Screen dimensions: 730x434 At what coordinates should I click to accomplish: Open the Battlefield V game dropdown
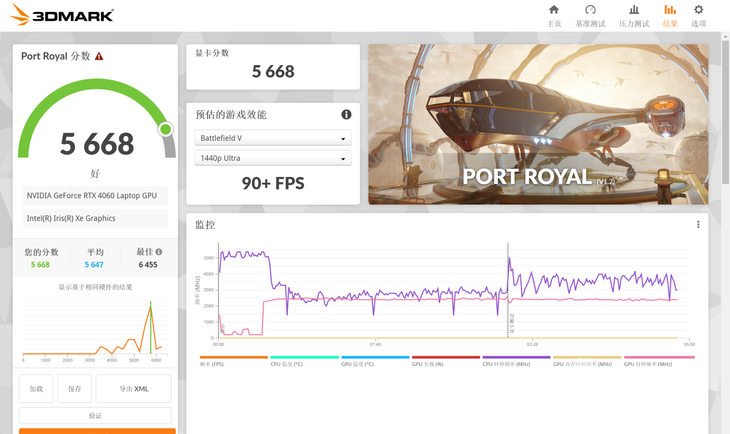pyautogui.click(x=273, y=138)
